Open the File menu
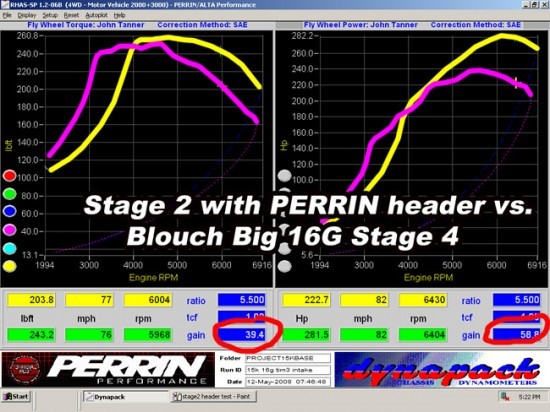Screen dimensions: 550x412 tap(7, 15)
